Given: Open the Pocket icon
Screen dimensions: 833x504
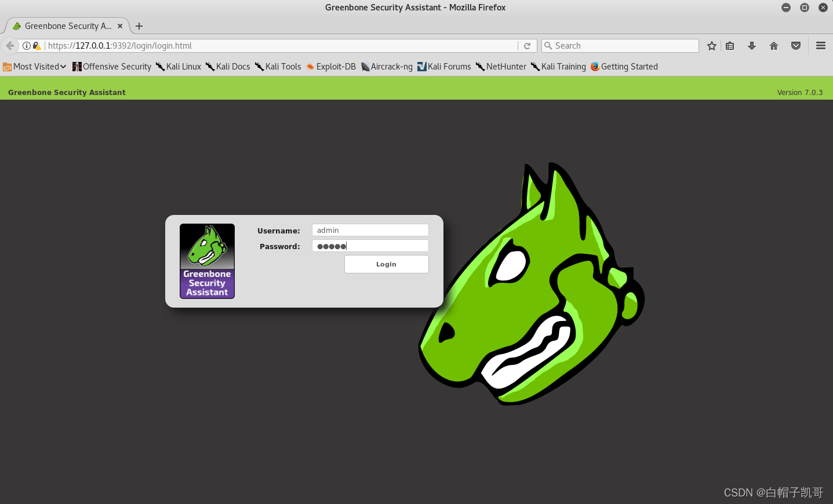Looking at the screenshot, I should (x=796, y=46).
